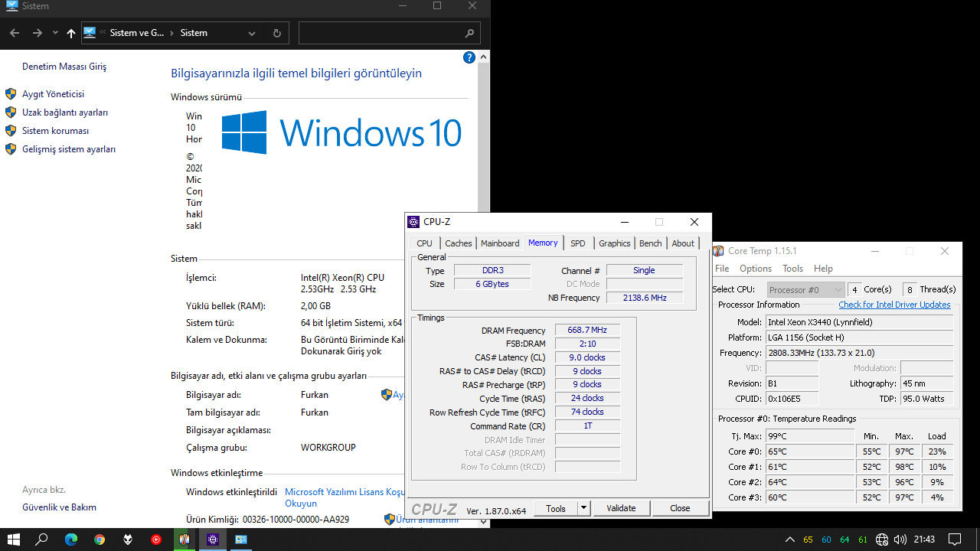
Task: Switch to the SPD tab in CPU-Z
Action: tap(577, 243)
